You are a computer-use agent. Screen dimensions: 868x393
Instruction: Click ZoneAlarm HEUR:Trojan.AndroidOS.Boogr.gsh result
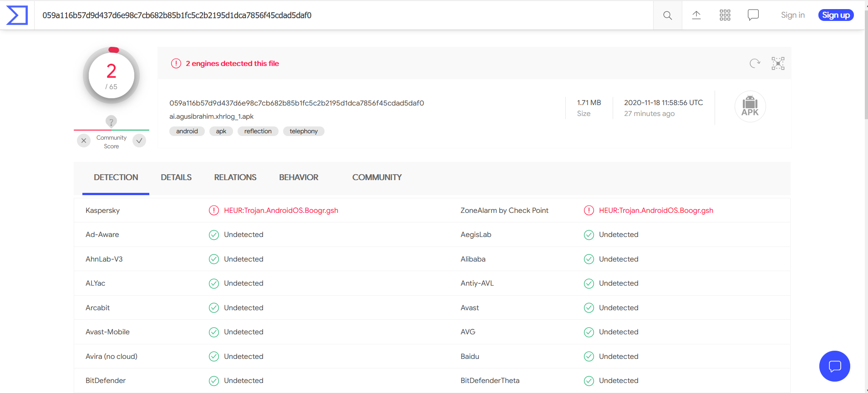click(656, 211)
